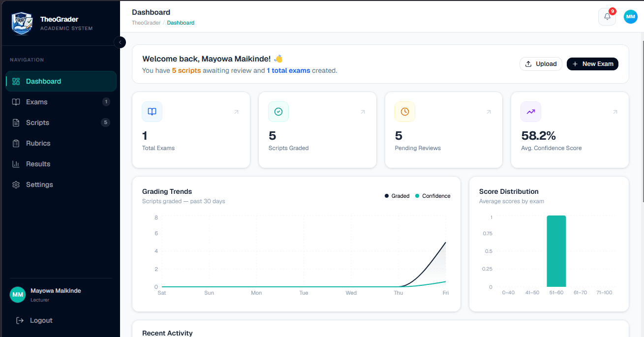Click the Scripts count badge showing 5

point(105,123)
